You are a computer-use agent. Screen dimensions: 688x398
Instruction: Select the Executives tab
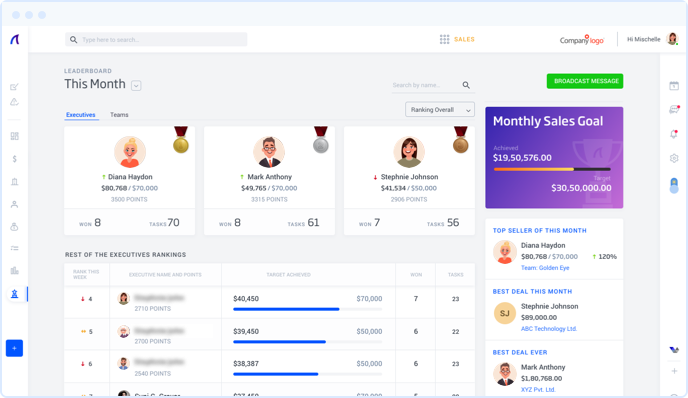[81, 115]
